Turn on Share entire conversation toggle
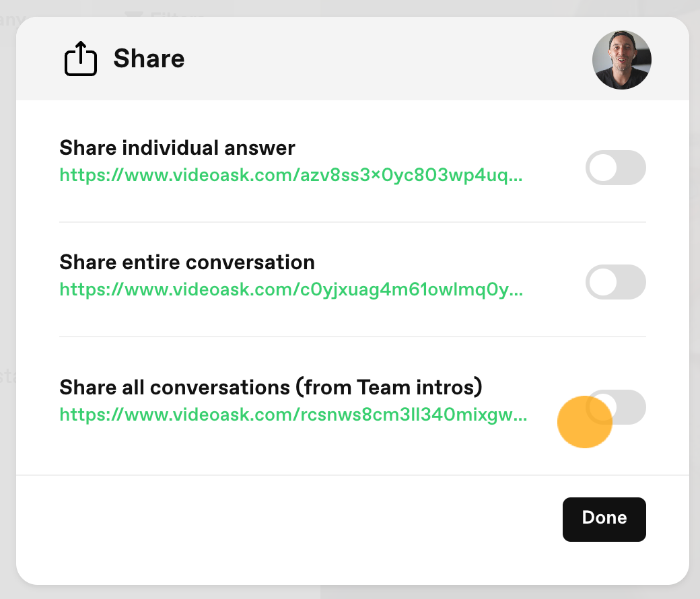 point(616,282)
